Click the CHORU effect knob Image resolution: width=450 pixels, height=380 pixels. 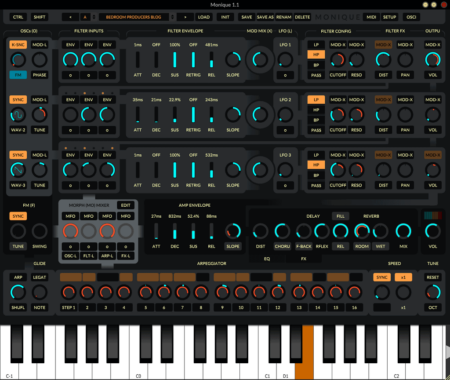coord(282,231)
